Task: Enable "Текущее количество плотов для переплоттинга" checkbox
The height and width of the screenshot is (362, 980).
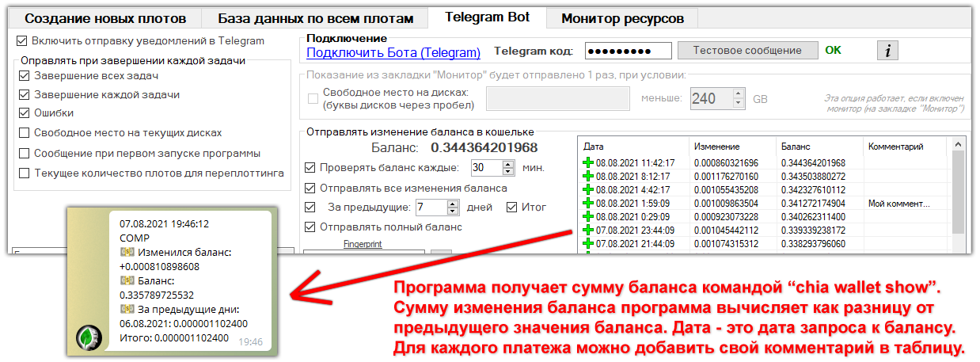Action: click(x=25, y=173)
